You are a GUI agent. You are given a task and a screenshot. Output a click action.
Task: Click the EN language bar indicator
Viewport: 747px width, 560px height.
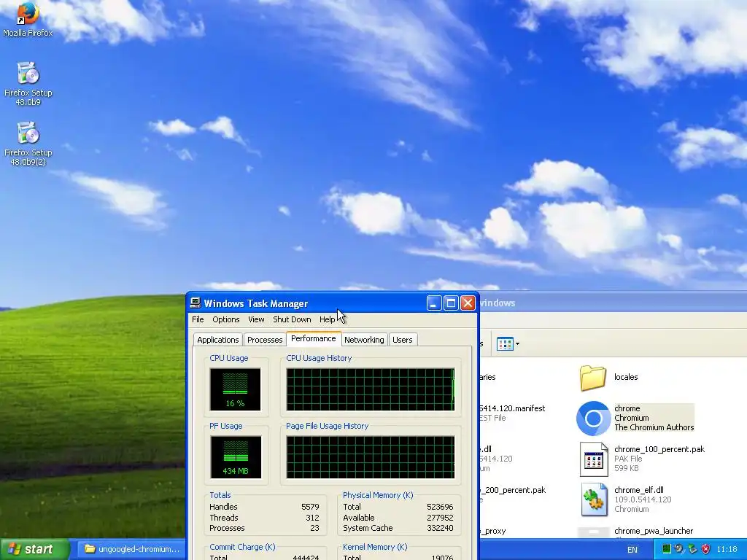(x=632, y=550)
